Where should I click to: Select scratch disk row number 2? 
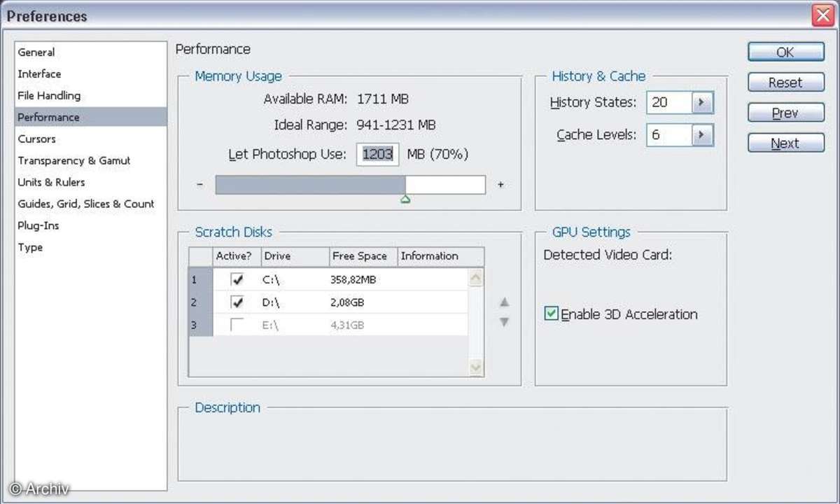coord(200,302)
